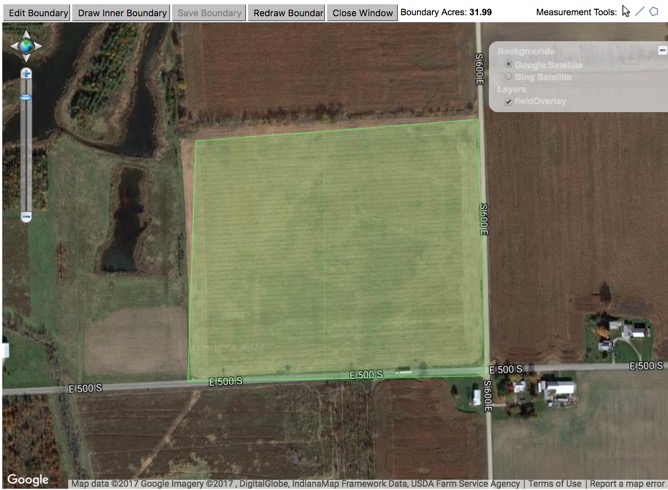The width and height of the screenshot is (668, 490).
Task: Uncheck the fieldOverlay layer
Action: pos(509,102)
